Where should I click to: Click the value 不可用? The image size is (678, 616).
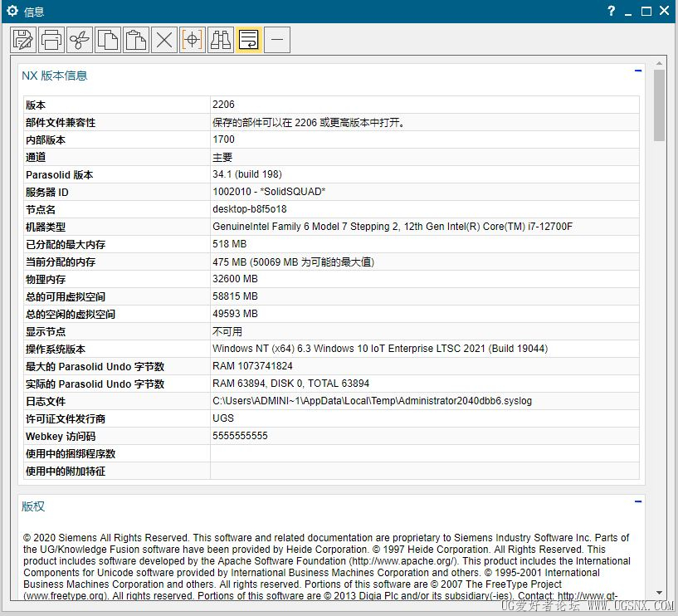pyautogui.click(x=227, y=332)
